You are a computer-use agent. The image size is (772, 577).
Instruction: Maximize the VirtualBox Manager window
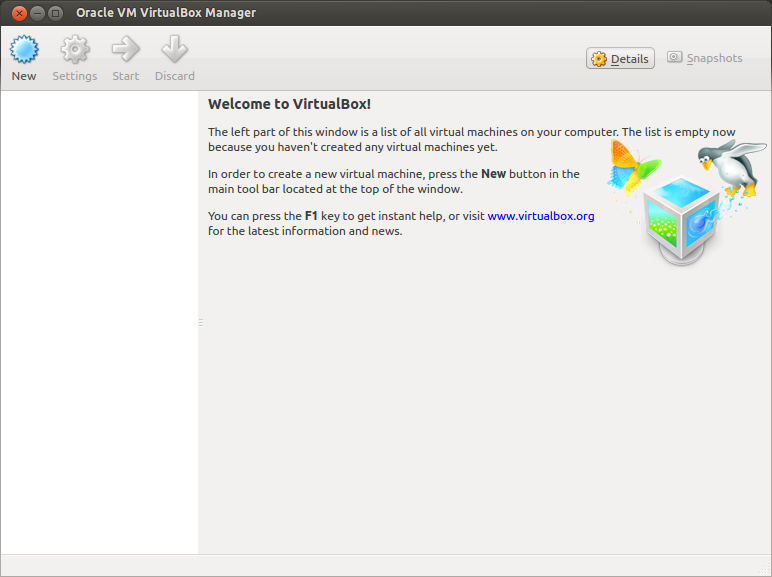point(55,13)
